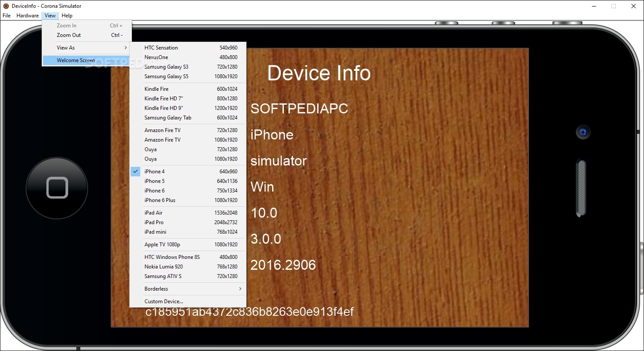Close the Corona Simulator window
644x351 pixels.
click(x=634, y=6)
